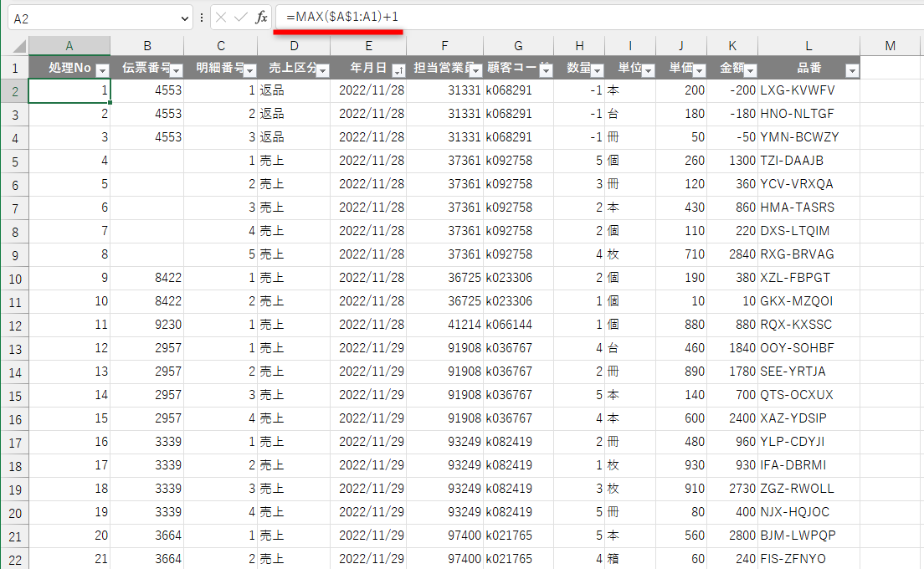Open filter dropdown for 売上区分 column
Viewport: 924px width, 569px height.
(323, 70)
